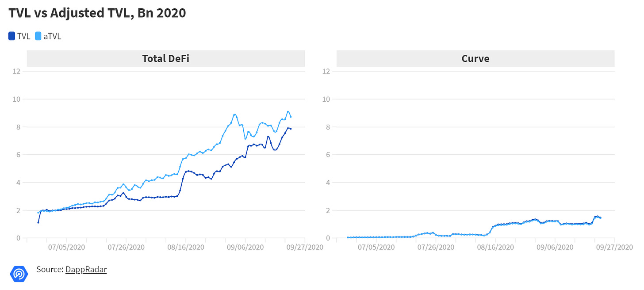Click 09/27/2020 on the Curve x-axis

pos(614,247)
